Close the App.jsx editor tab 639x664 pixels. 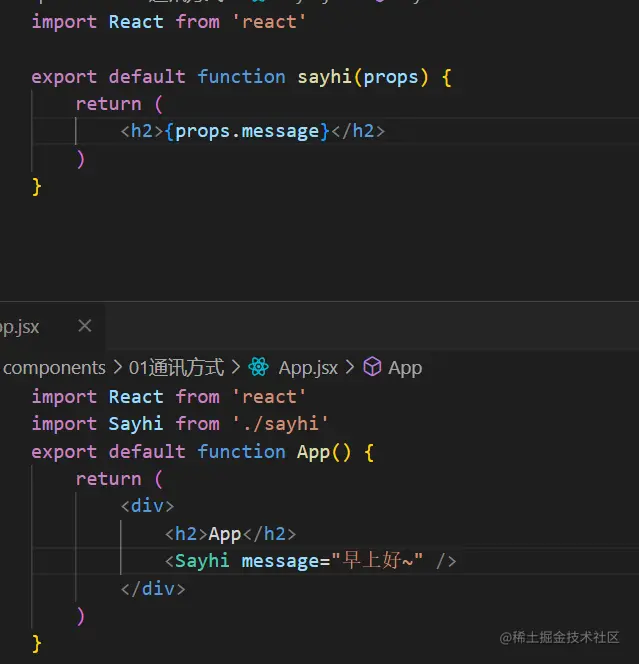click(x=85, y=326)
